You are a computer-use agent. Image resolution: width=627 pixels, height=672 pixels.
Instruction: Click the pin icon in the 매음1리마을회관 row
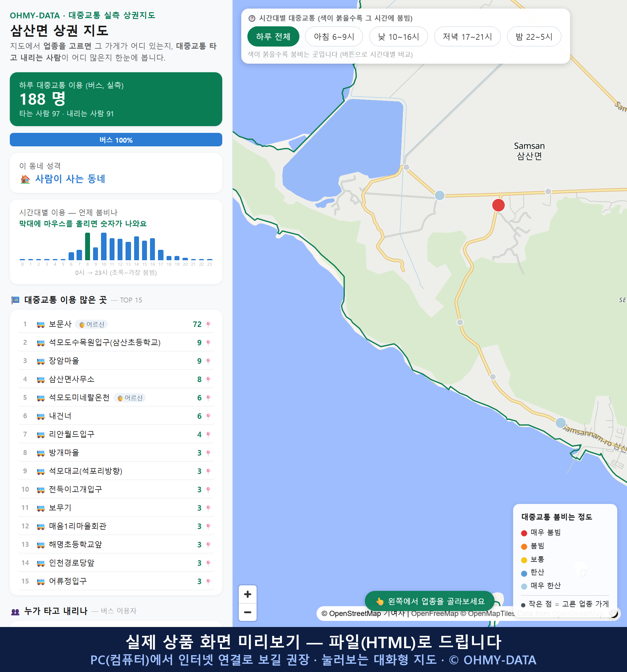coord(208,526)
